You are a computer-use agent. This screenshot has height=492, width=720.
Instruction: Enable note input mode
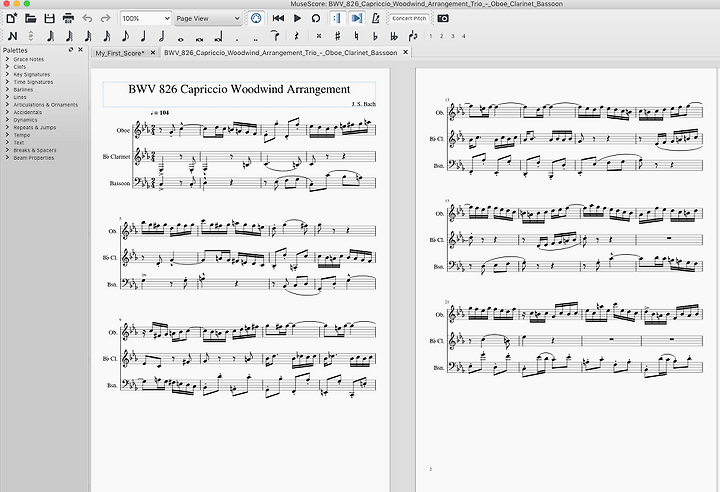click(x=13, y=36)
